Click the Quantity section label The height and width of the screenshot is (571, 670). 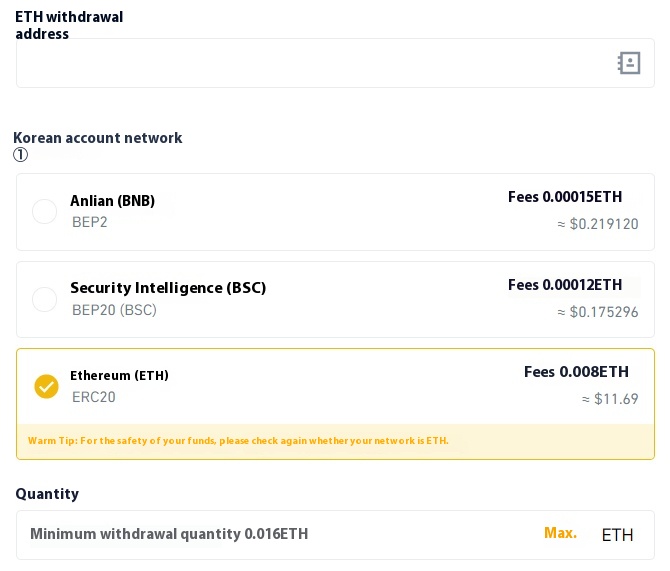coord(47,494)
